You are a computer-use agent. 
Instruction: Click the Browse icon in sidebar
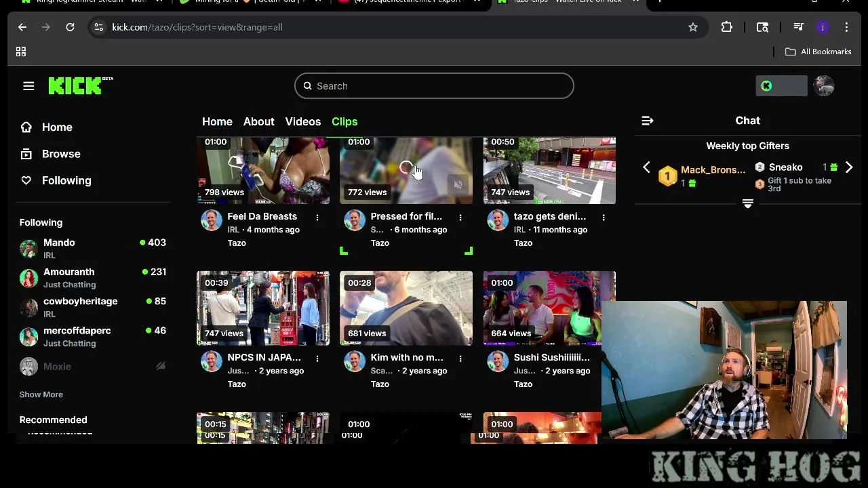coord(26,154)
